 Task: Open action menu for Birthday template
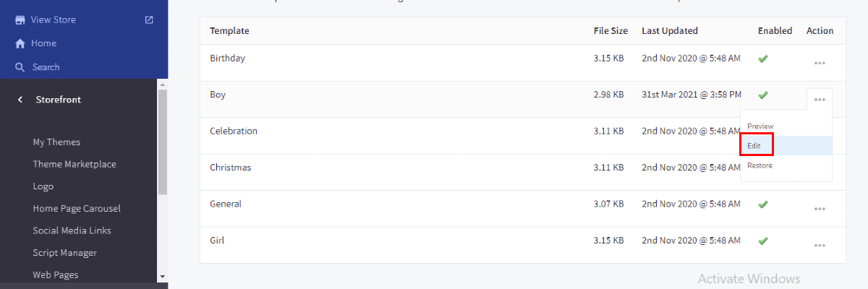pyautogui.click(x=820, y=64)
